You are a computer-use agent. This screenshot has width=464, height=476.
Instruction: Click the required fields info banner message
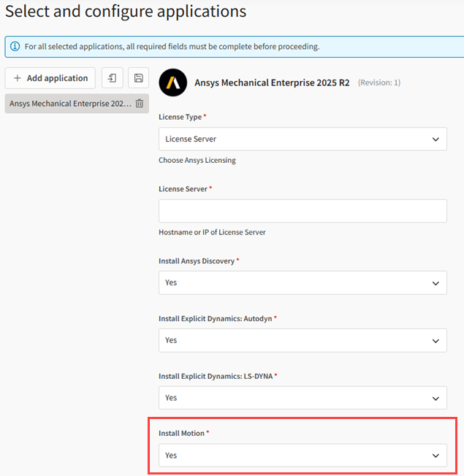point(172,47)
